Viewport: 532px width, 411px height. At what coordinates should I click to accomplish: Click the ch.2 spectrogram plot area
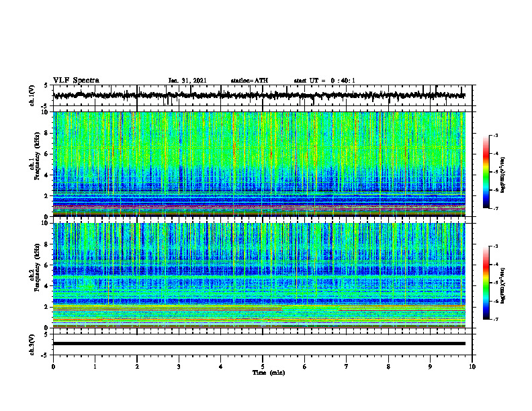259,275
